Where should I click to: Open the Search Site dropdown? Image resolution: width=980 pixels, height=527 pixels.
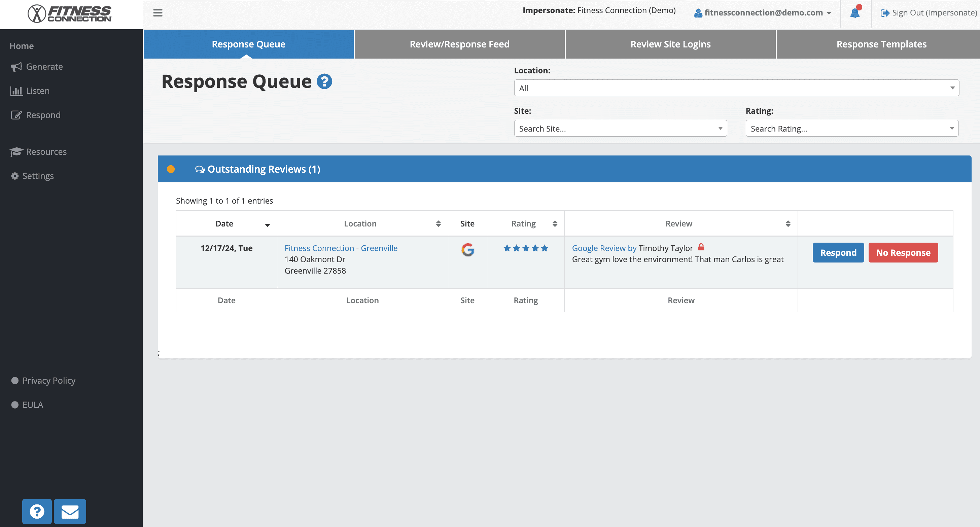pyautogui.click(x=620, y=128)
